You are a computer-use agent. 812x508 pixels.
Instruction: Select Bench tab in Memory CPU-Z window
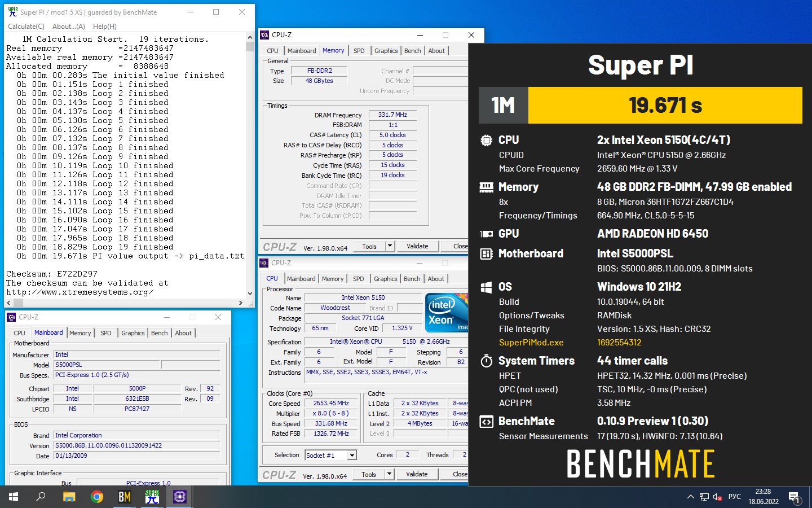(x=413, y=51)
